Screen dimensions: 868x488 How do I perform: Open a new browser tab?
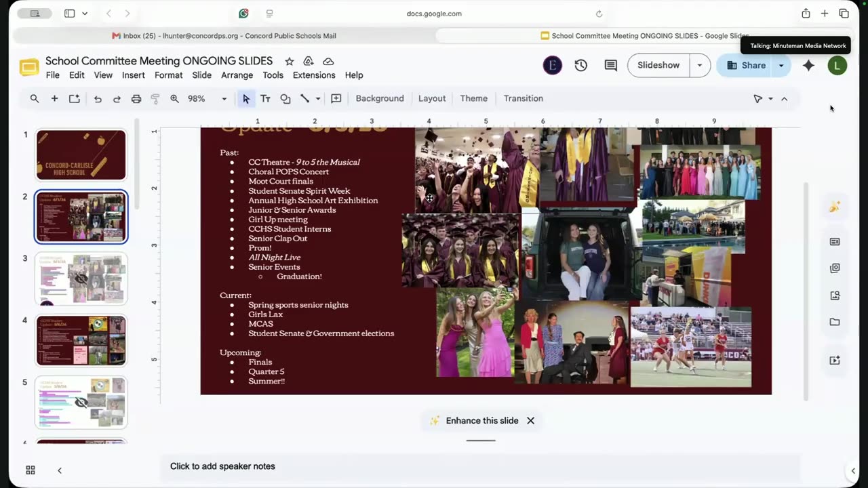(825, 14)
